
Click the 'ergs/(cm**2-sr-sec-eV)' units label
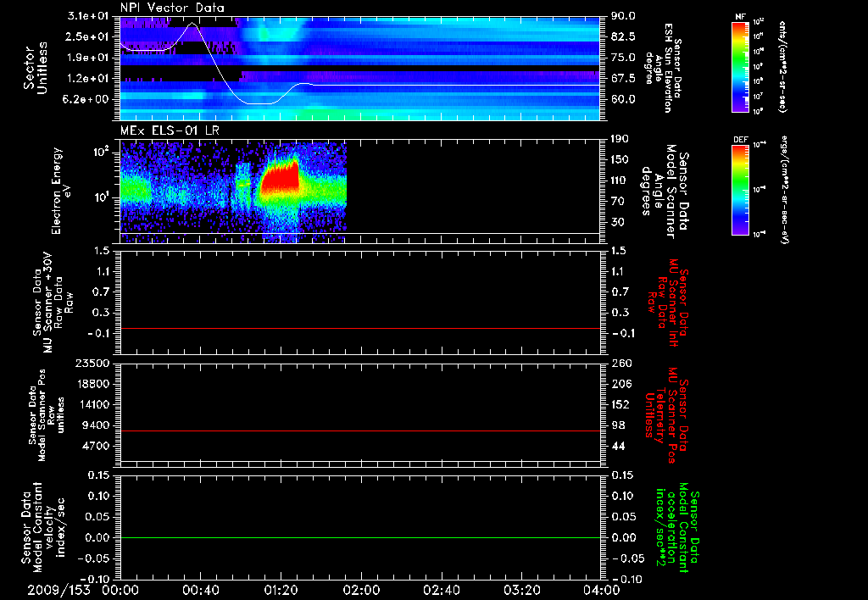point(784,190)
